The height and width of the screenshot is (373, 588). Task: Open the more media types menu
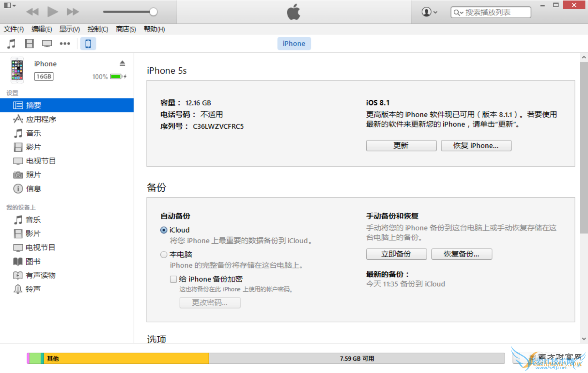click(65, 43)
